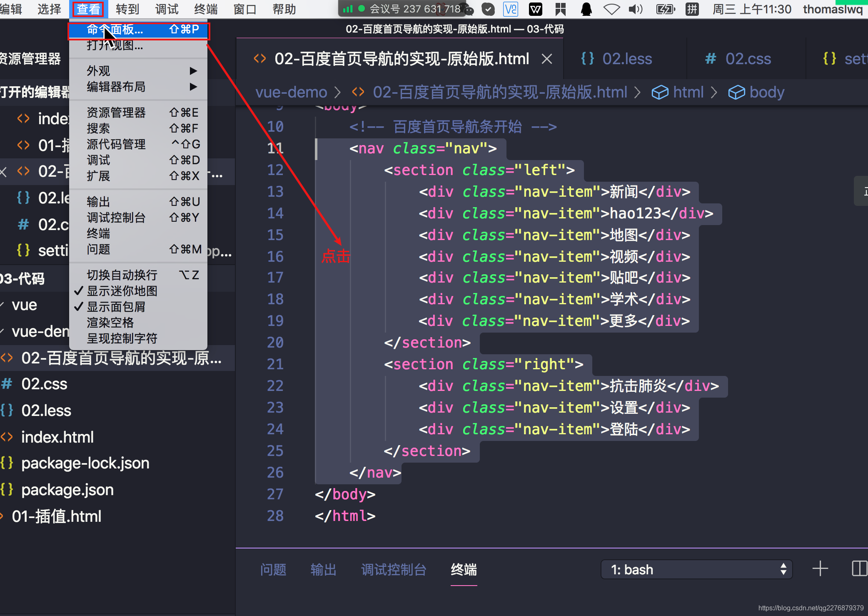The height and width of the screenshot is (616, 868).
Task: Switch to 调试控制台 panel tab
Action: click(394, 570)
